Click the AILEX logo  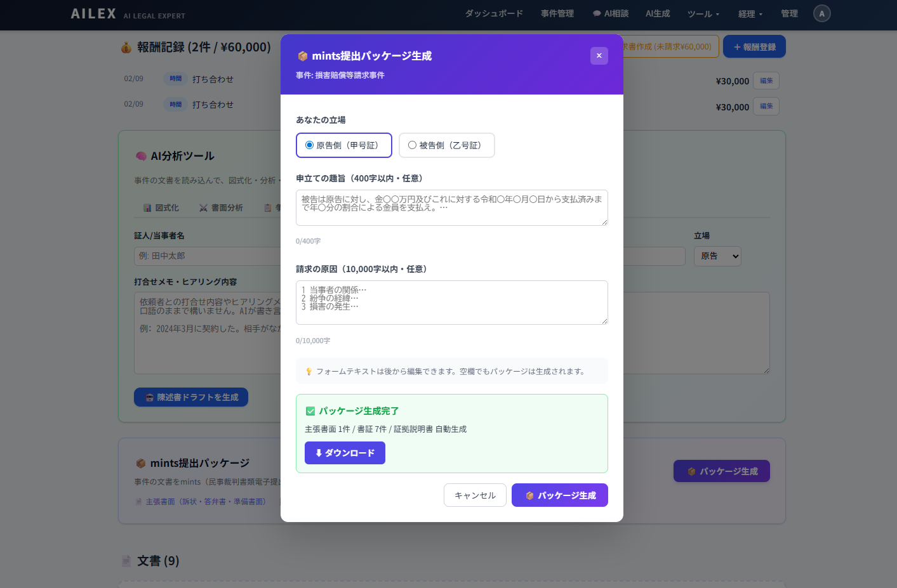[93, 13]
